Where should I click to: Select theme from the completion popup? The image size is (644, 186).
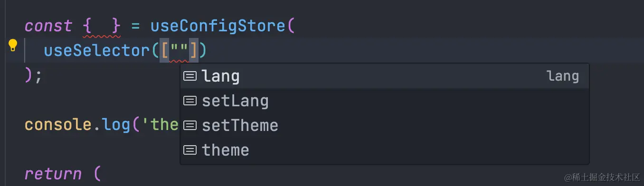click(384, 150)
